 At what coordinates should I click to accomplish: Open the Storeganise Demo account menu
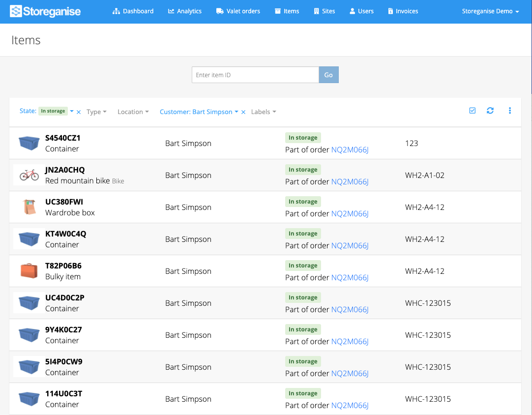[490, 11]
